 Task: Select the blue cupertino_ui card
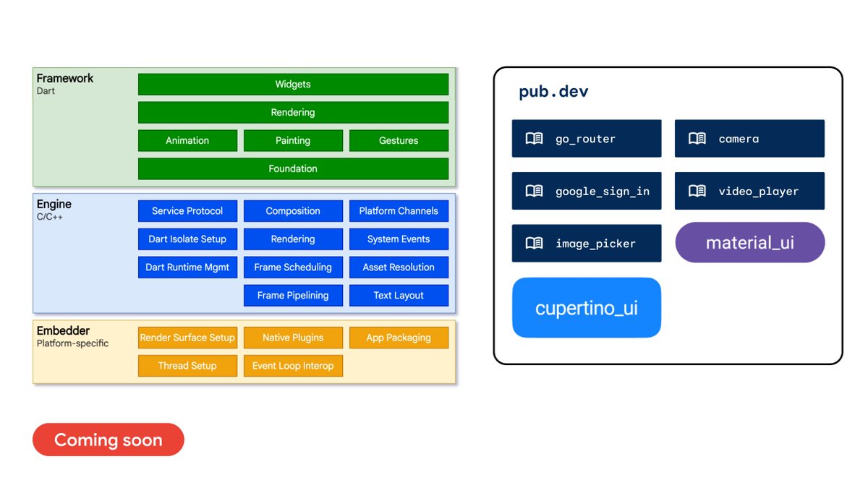[x=587, y=308]
